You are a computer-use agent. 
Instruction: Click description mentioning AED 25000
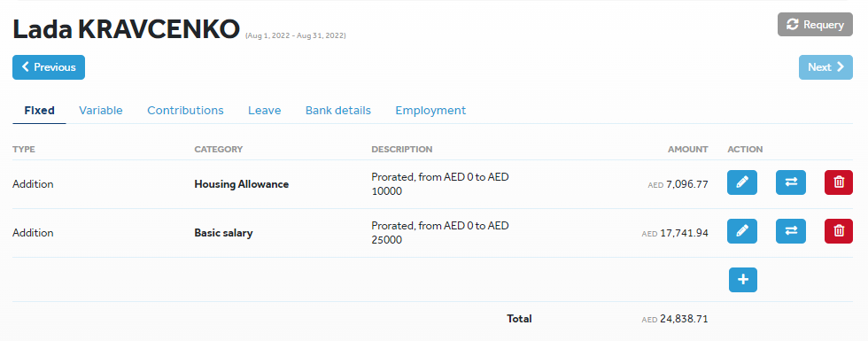tap(440, 233)
